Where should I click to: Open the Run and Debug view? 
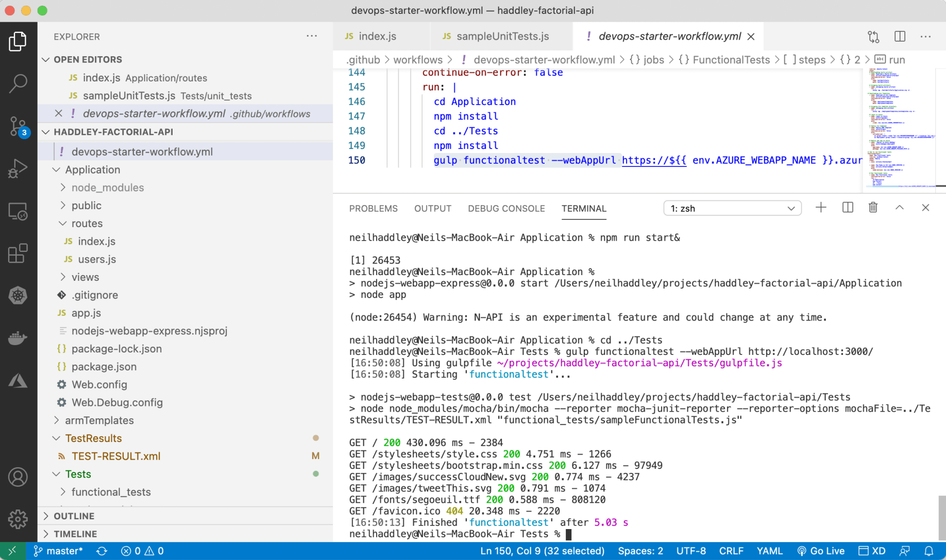point(18,168)
